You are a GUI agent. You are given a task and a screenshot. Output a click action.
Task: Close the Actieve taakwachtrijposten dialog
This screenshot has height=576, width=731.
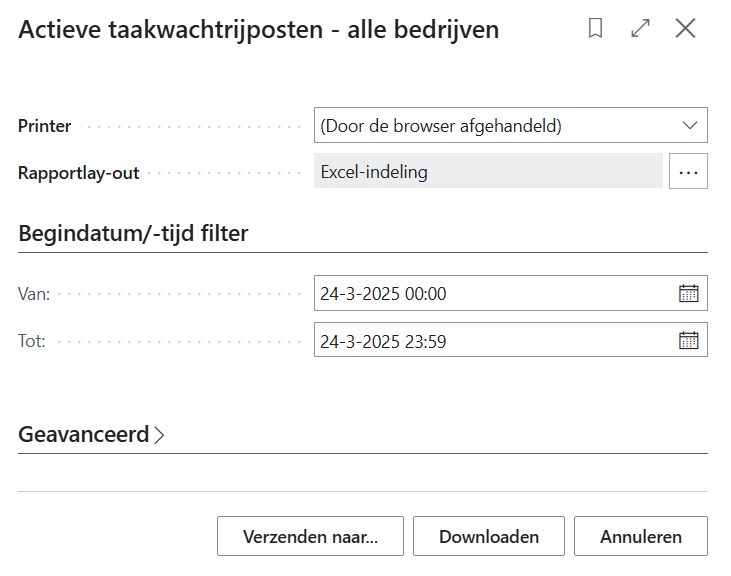(x=685, y=29)
